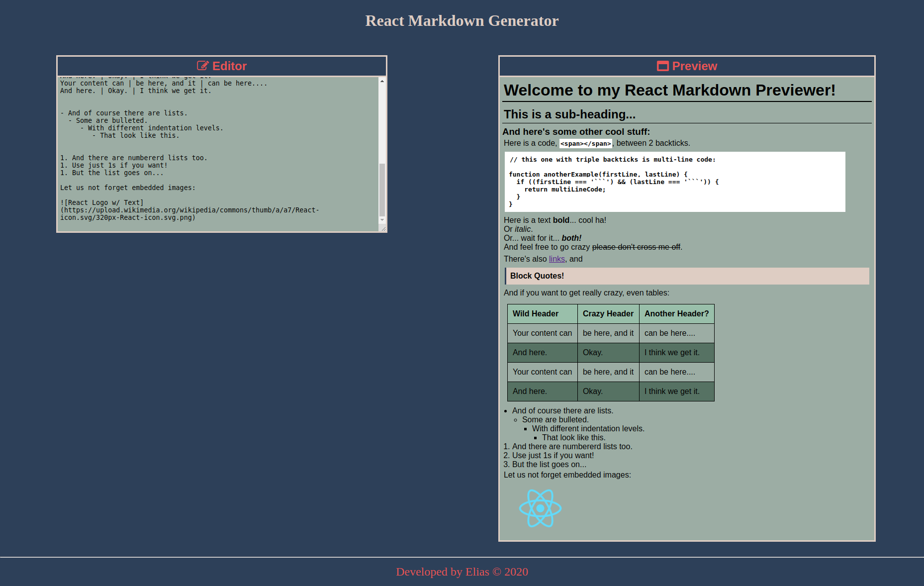Screen dimensions: 924x586
Task: Click first 'I think we get it.' cell
Action: 676,353
